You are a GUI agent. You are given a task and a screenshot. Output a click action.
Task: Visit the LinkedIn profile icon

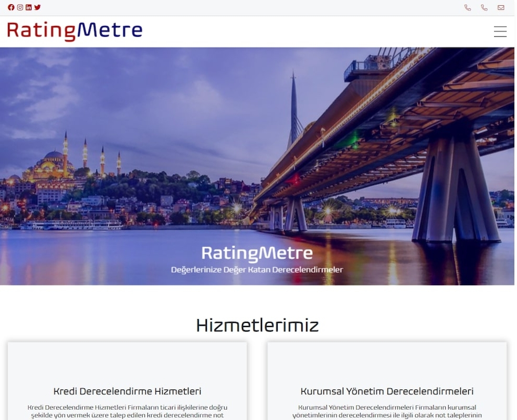[29, 7]
